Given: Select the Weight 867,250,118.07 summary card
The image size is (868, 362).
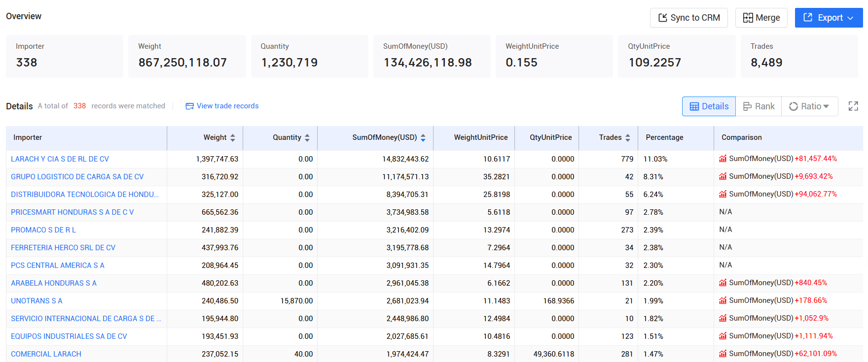Looking at the screenshot, I should coord(187,56).
